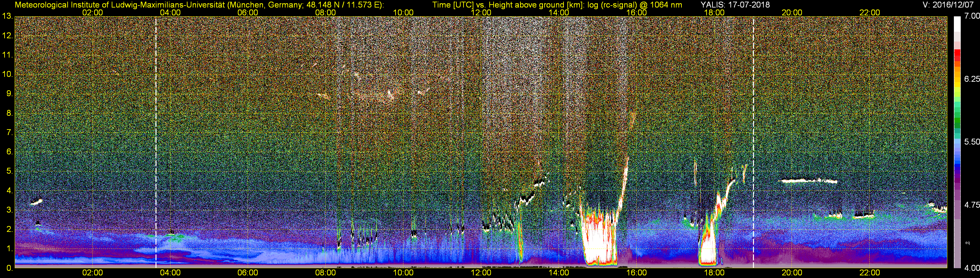Select the 02:00 tick on the bottom time axis

click(92, 273)
